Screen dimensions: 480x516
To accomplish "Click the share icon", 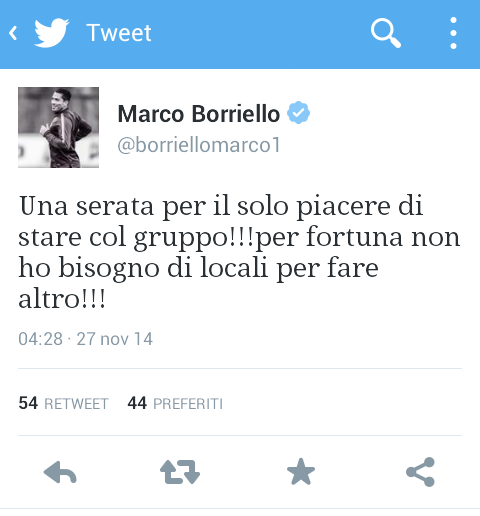I will [420, 472].
